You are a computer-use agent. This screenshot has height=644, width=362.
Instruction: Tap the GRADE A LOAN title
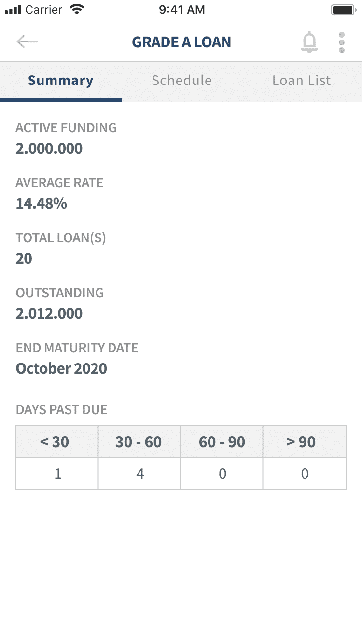coord(181,42)
